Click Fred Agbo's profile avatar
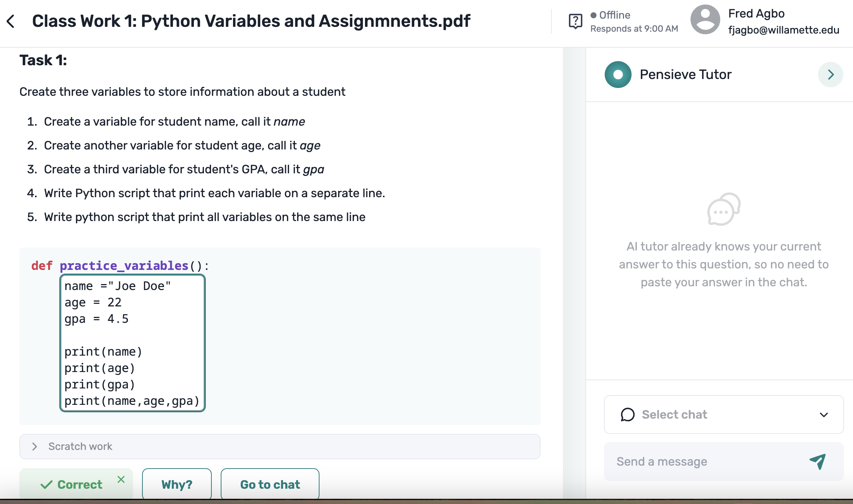This screenshot has width=853, height=504. (705, 21)
